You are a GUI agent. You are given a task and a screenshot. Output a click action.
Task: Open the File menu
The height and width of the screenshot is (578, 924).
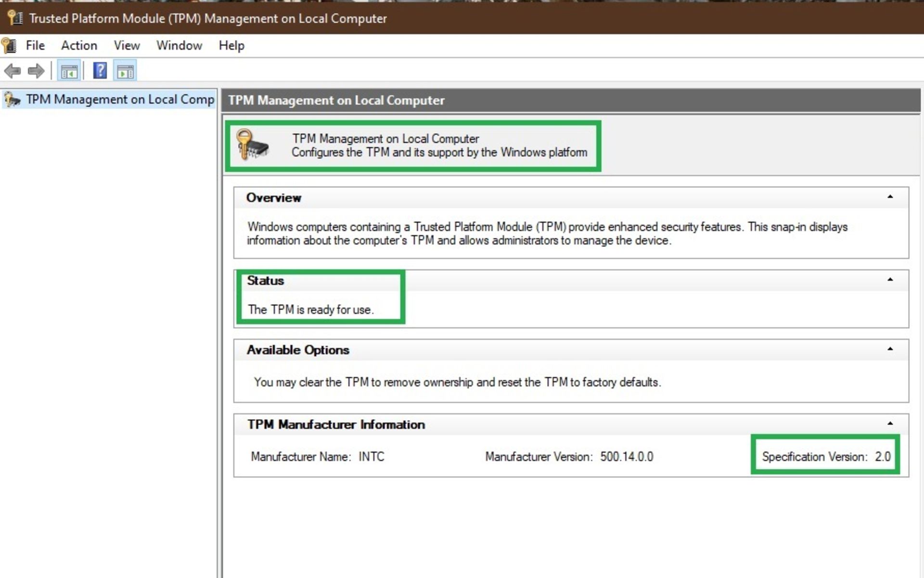tap(35, 46)
